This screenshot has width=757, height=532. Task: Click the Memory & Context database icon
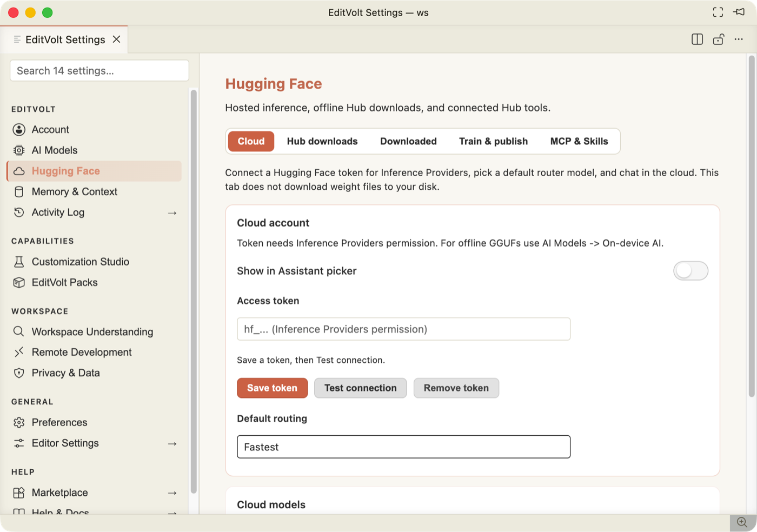click(x=19, y=192)
